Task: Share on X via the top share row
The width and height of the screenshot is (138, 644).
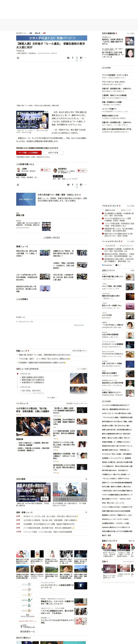Action: 77,58
